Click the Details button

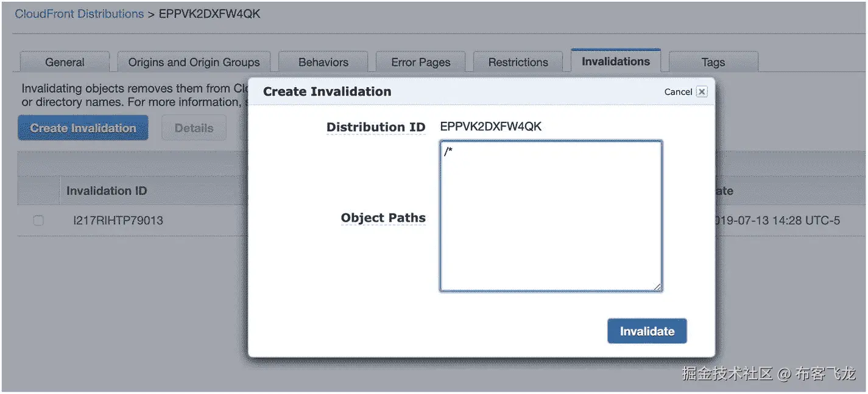tap(194, 128)
